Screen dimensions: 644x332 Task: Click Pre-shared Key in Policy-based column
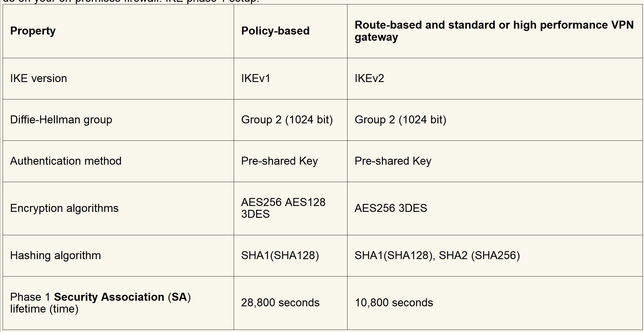(279, 161)
